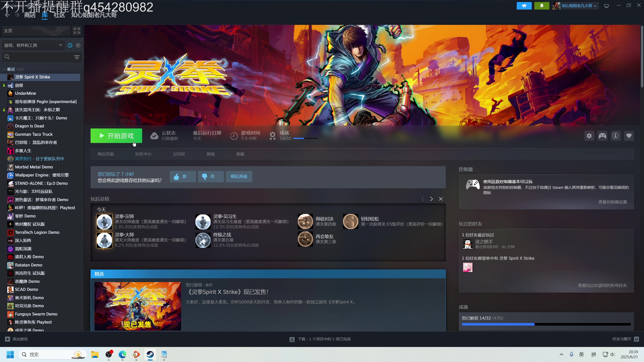This screenshot has height=362, width=644.
Task: Click the announcements megaphone icon
Action: coord(524,6)
